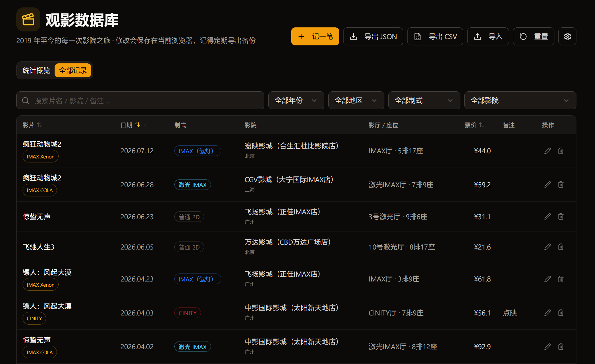This screenshot has width=595, height=364.
Task: Click the 导入 import button
Action: pyautogui.click(x=488, y=37)
